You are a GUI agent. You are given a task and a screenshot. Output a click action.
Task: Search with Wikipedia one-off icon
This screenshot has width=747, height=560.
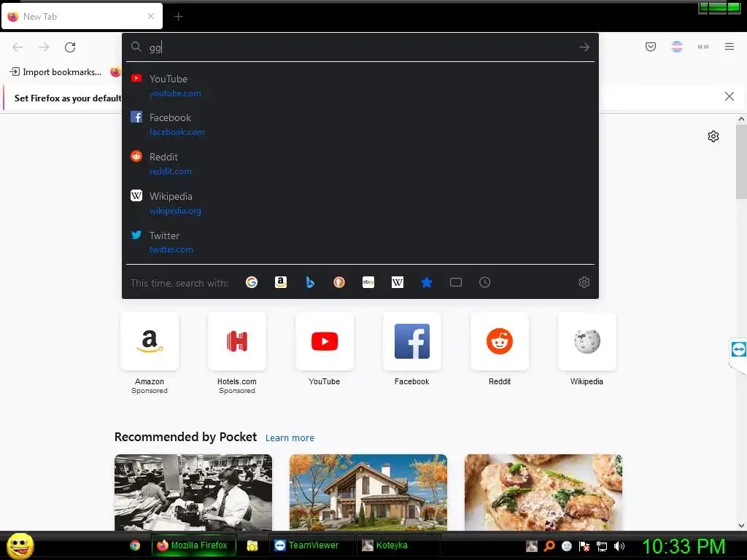click(398, 282)
